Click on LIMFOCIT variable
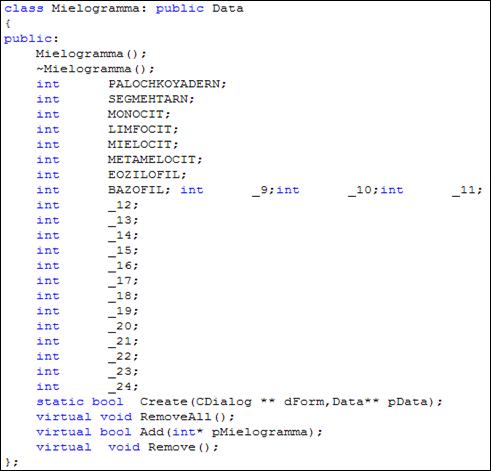The height and width of the screenshot is (471, 491). pyautogui.click(x=140, y=129)
